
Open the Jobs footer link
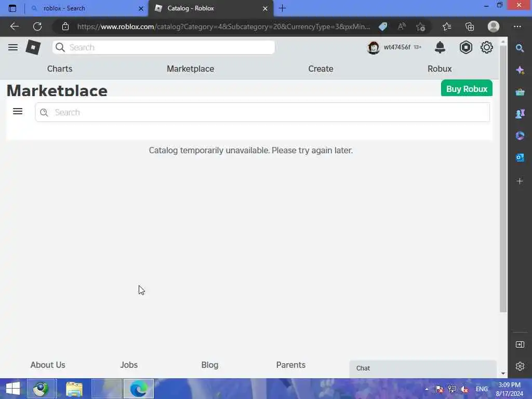129,365
